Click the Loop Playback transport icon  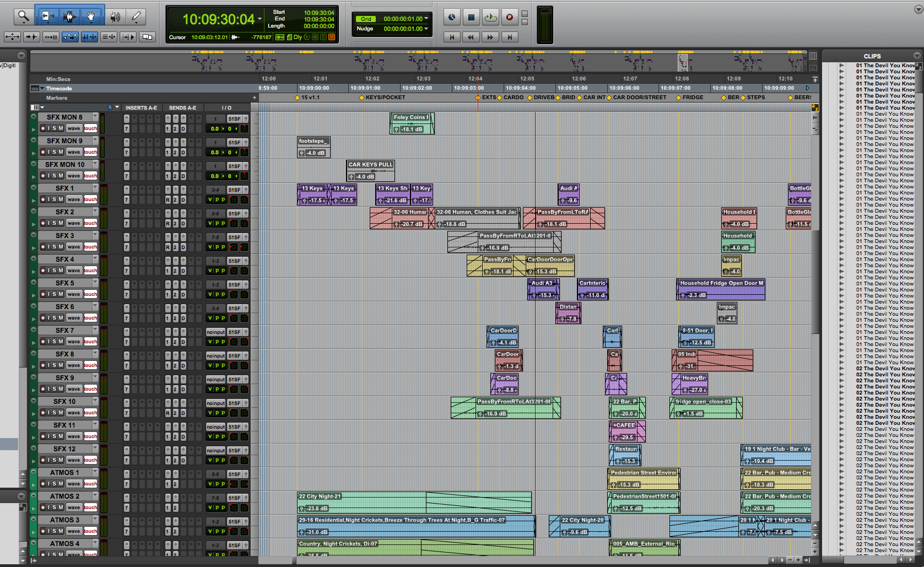(x=490, y=17)
